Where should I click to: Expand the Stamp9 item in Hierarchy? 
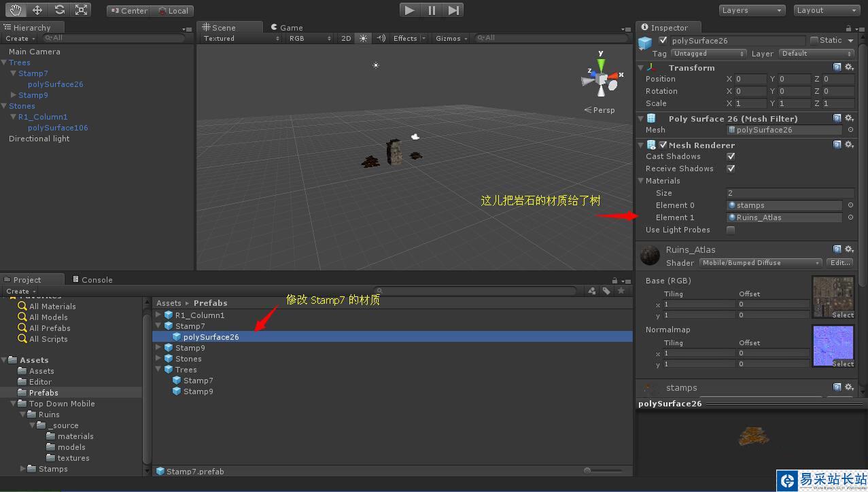[14, 95]
